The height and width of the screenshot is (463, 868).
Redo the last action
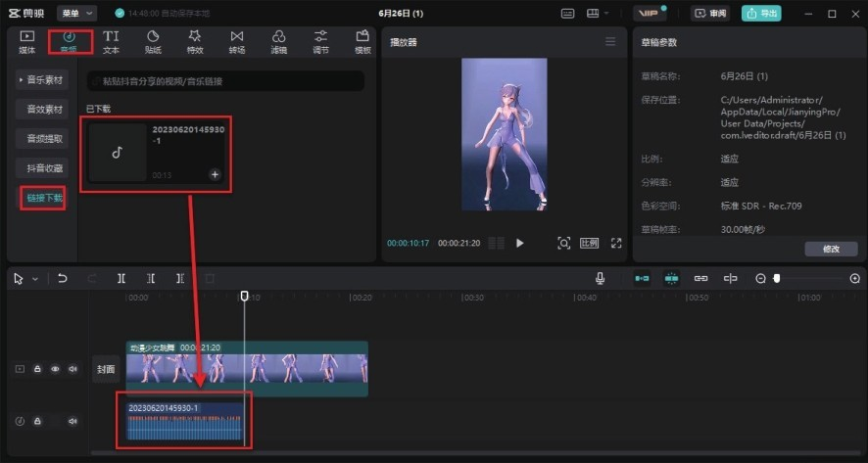click(92, 279)
